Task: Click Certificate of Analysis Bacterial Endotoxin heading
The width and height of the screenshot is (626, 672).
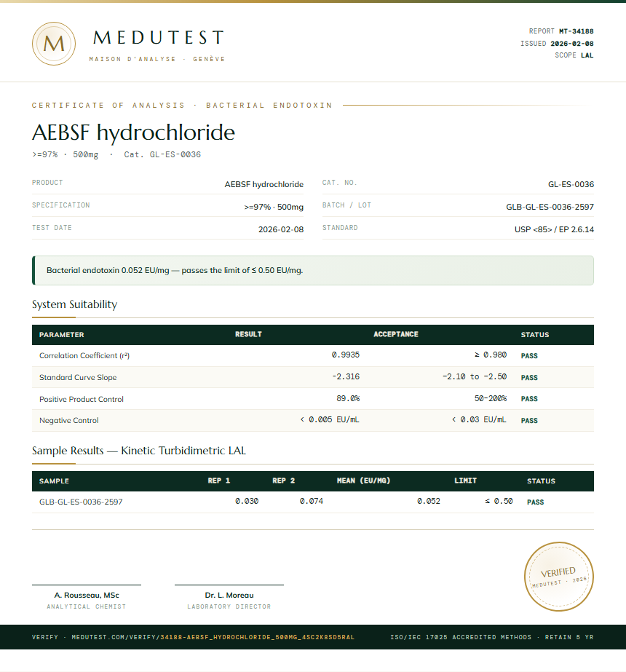Action: tap(182, 106)
